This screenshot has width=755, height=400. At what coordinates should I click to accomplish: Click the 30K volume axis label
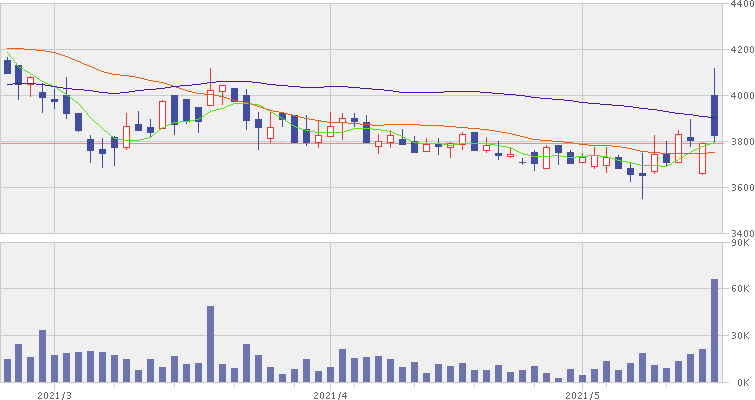(x=742, y=336)
